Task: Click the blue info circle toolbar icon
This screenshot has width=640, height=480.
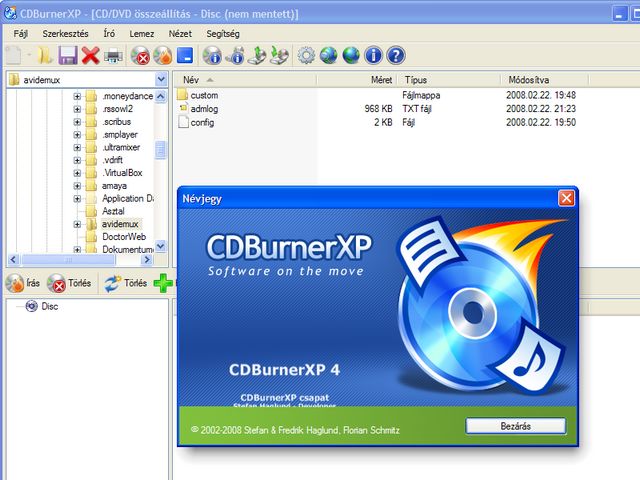Action: [x=373, y=56]
